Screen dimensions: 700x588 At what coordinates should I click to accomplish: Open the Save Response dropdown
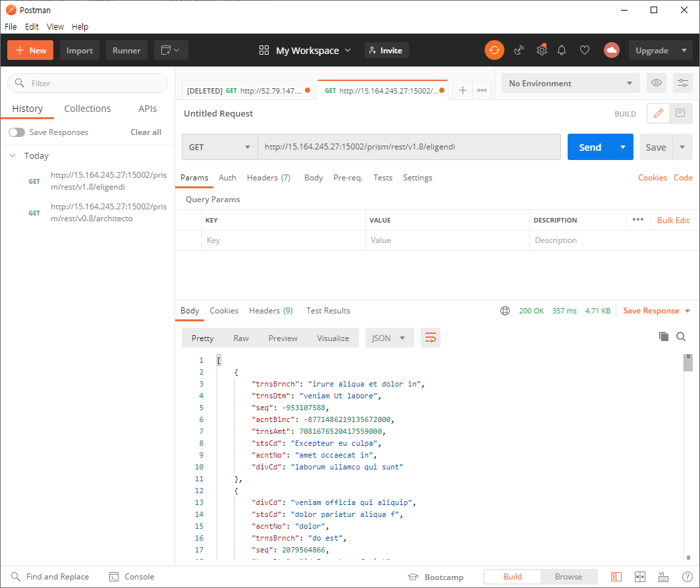click(657, 311)
